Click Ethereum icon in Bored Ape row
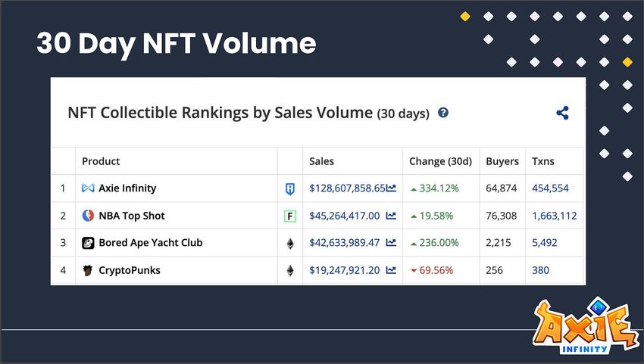Screen dimensions: 644x364 click(289, 243)
